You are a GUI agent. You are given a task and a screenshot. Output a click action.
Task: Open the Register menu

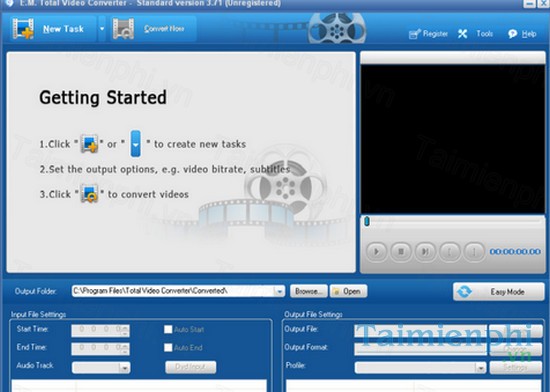click(x=435, y=34)
